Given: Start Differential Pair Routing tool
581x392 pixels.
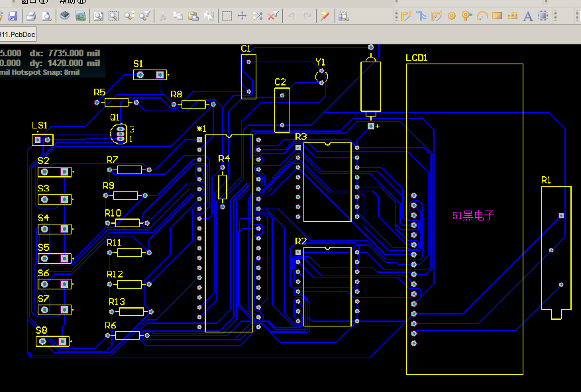Looking at the screenshot, I should [x=437, y=16].
